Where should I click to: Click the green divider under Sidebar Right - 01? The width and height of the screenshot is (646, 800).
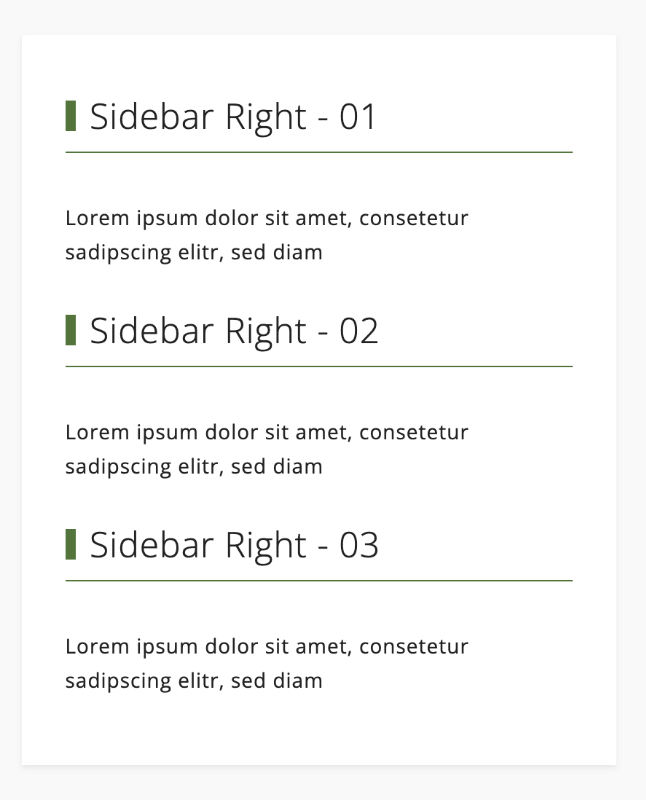[x=319, y=152]
